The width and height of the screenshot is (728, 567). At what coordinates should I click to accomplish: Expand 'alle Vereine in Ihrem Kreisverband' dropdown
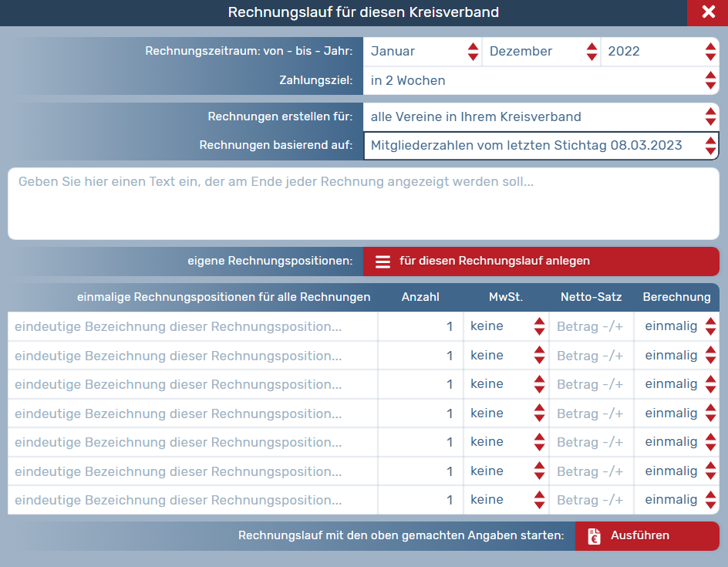[x=540, y=117]
